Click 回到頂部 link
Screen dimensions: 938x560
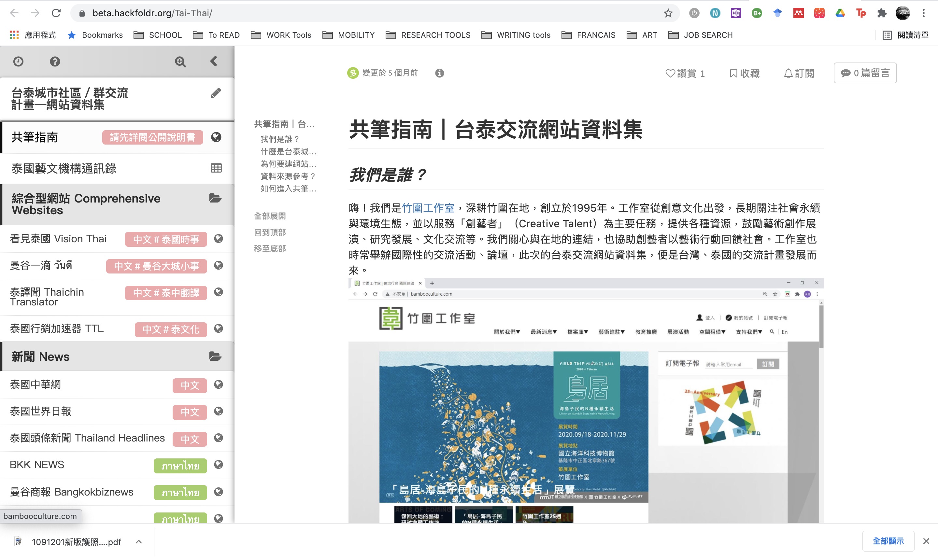click(270, 232)
